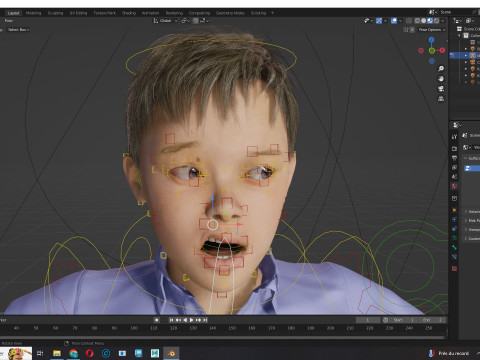The width and height of the screenshot is (480, 360).
Task: Open the viewport shading options dropdown
Action: coord(443,21)
